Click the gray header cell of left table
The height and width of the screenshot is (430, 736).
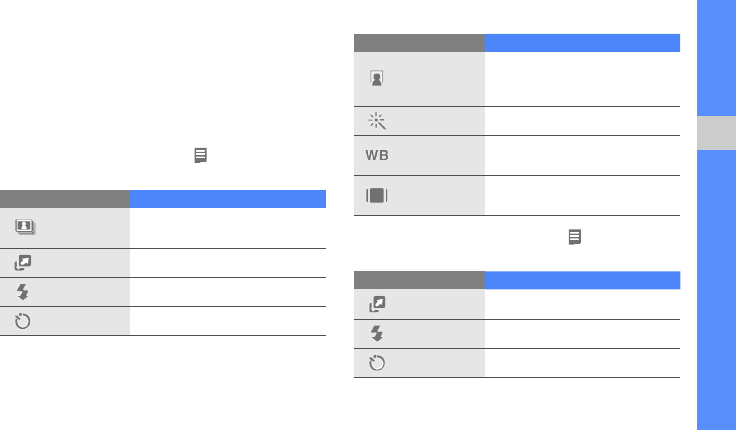[64, 198]
